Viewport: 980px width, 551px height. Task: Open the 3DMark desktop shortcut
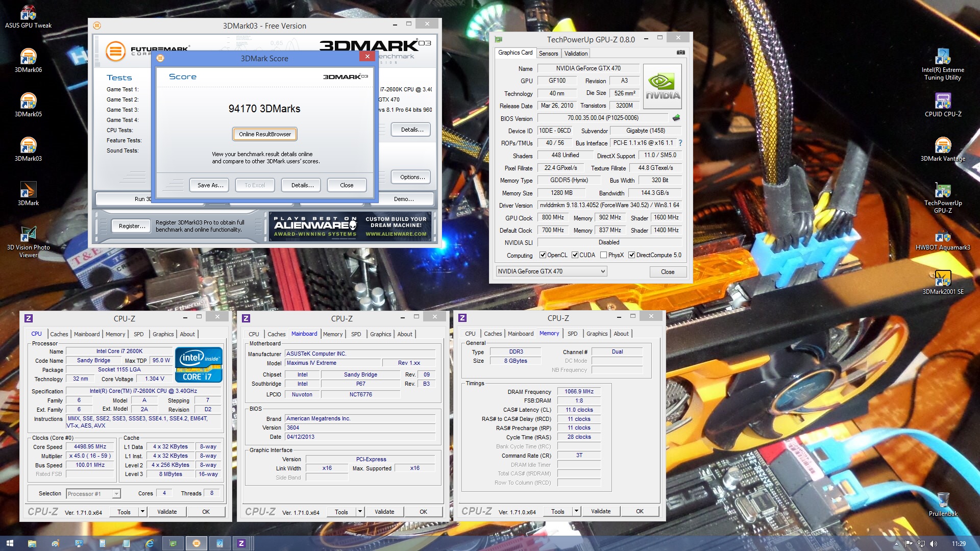(x=28, y=194)
